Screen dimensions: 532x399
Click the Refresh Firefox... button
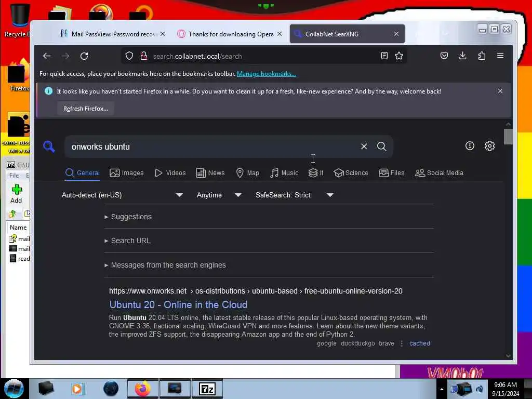coord(86,109)
